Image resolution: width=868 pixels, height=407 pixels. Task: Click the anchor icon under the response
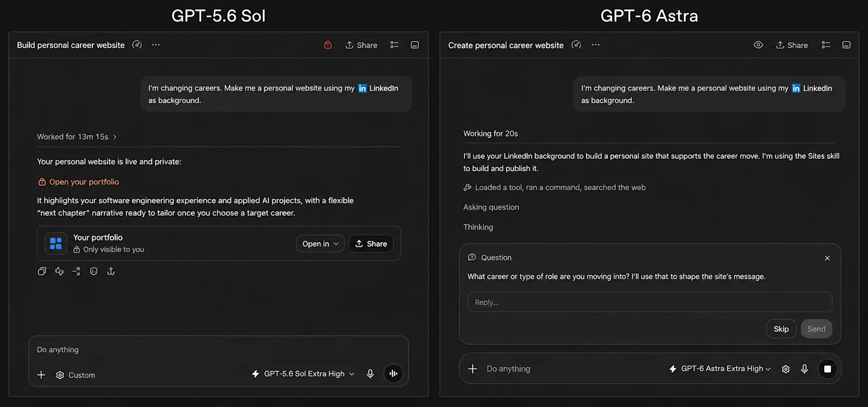pos(111,272)
